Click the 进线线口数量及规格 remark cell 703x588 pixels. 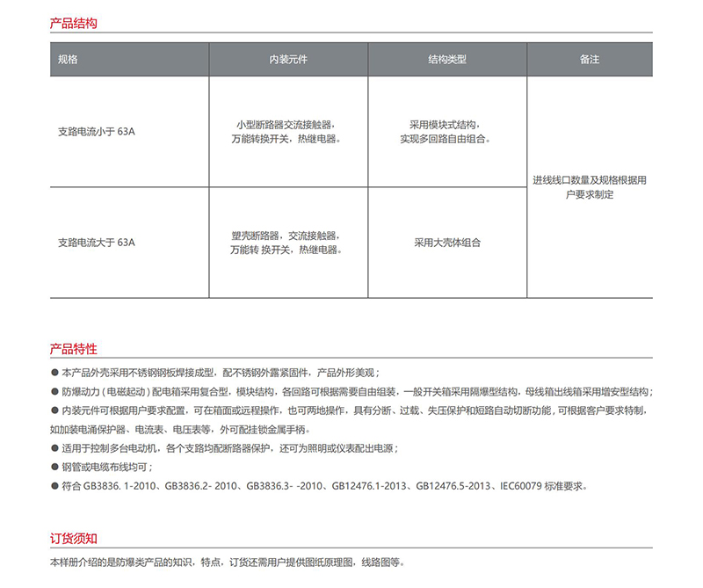pos(590,187)
